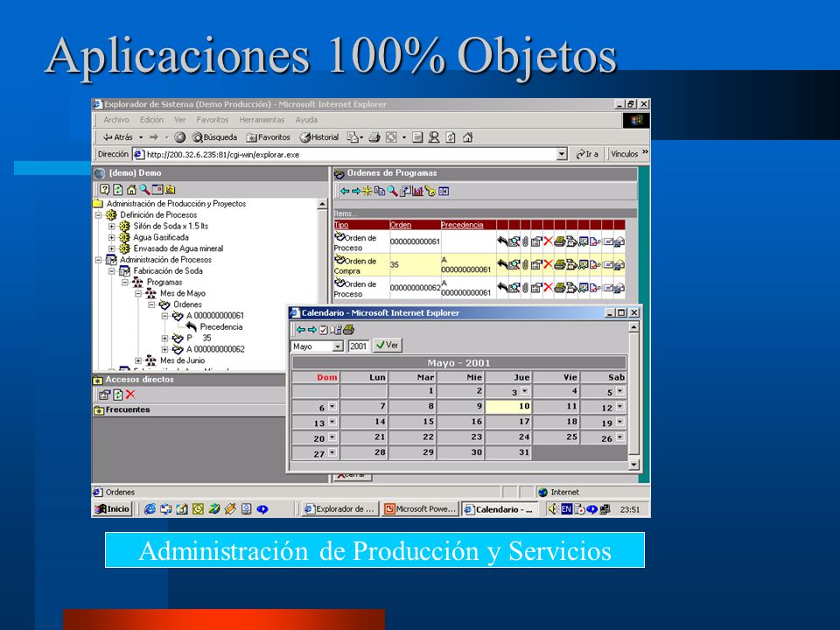Click the paperclip attachment icon for order 000000000062
840x630 pixels.
tap(525, 288)
